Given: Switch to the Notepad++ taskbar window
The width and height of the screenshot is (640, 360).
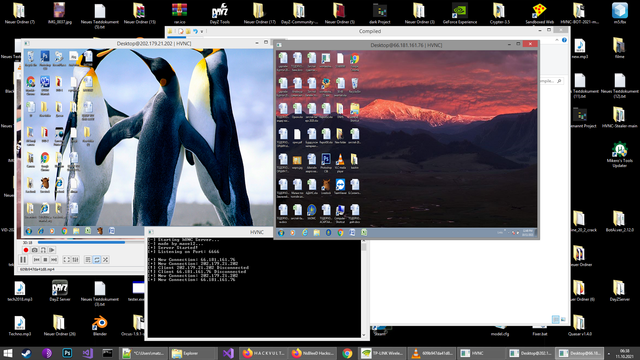Looking at the screenshot, I should (144, 353).
